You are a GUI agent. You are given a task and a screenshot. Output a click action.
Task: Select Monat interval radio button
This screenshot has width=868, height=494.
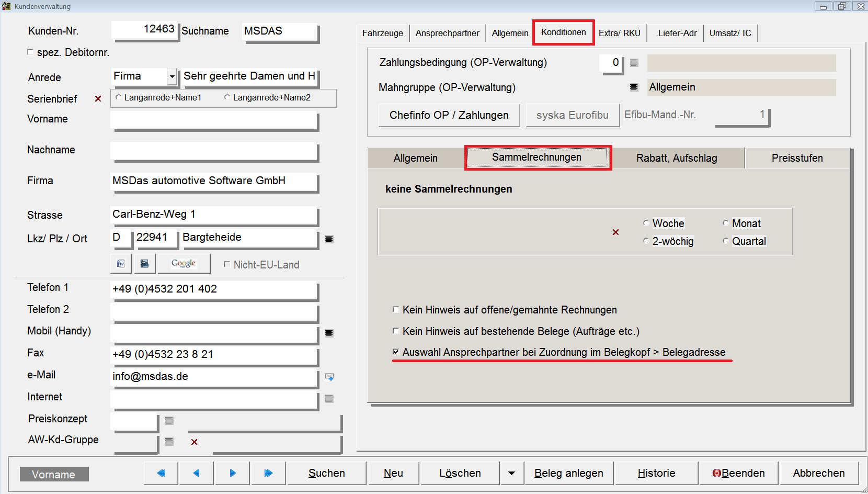click(726, 223)
